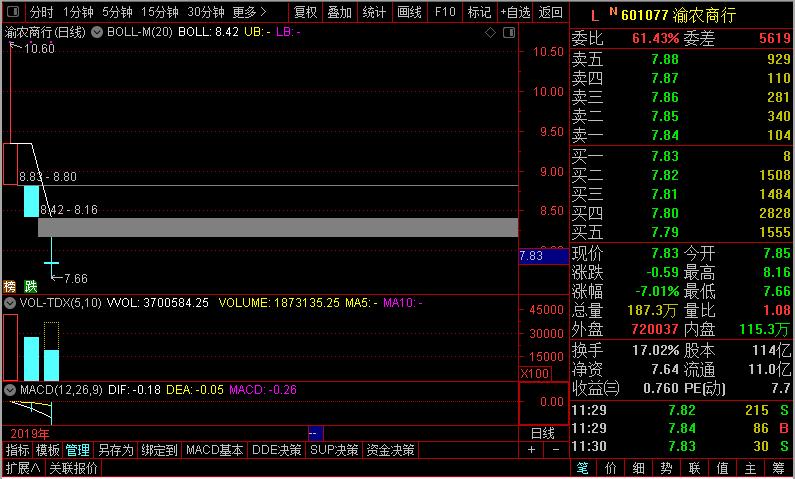Click the 7.83 current price marker
The height and width of the screenshot is (479, 795).
click(x=543, y=256)
